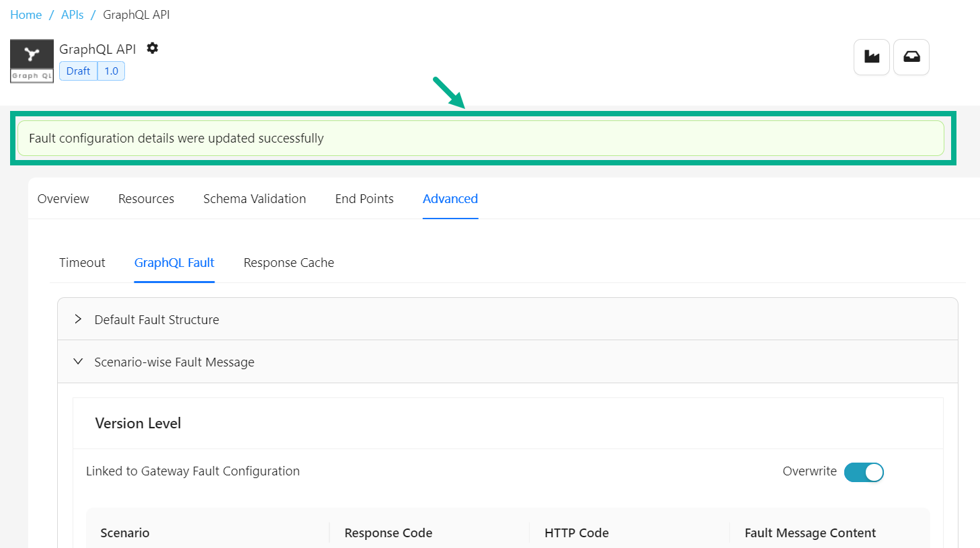Toggle the Overwrite switch off
980x548 pixels.
click(x=864, y=472)
